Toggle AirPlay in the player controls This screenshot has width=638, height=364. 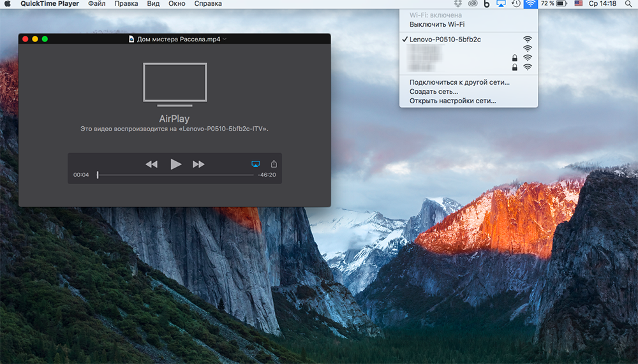[x=256, y=164]
